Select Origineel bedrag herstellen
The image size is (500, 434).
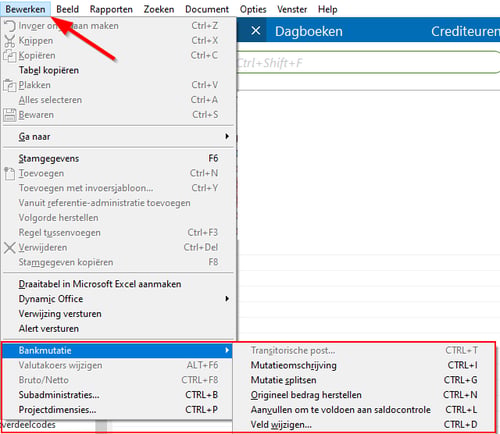[364, 395]
